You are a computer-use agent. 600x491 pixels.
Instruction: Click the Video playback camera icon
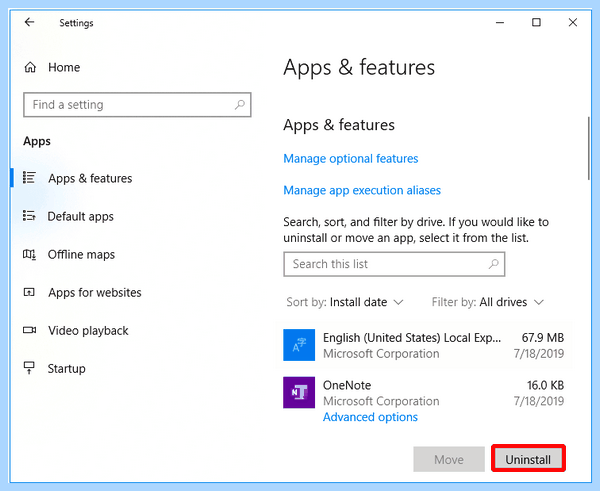pos(29,330)
